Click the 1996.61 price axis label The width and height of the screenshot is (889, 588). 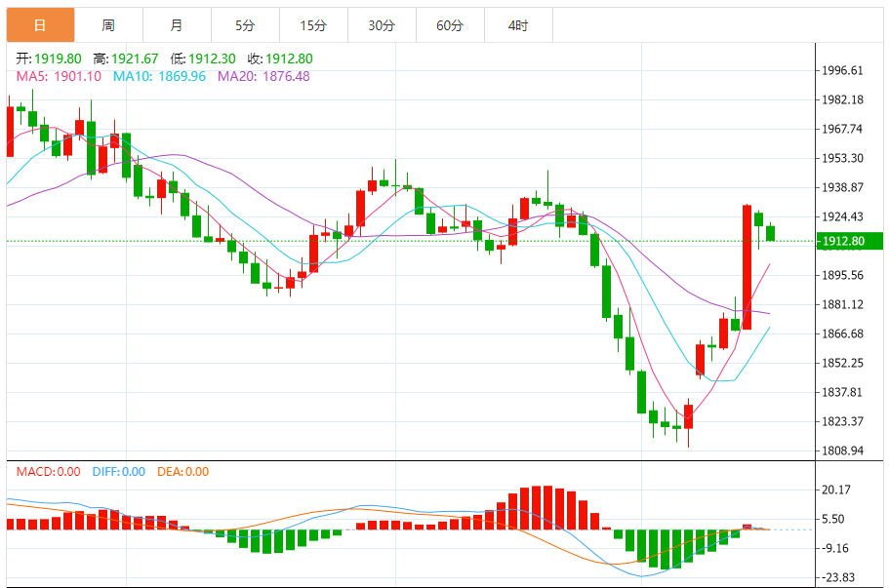coord(842,70)
